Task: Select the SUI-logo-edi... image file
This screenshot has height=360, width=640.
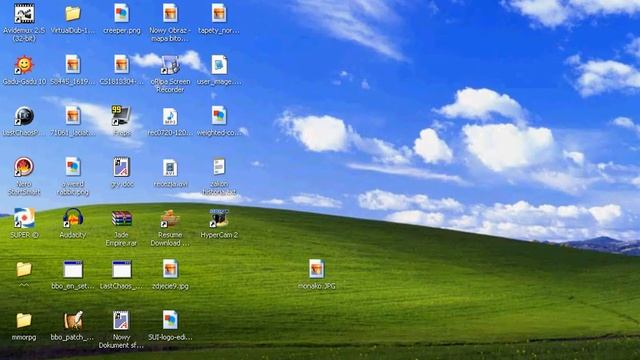Action: pyautogui.click(x=170, y=320)
